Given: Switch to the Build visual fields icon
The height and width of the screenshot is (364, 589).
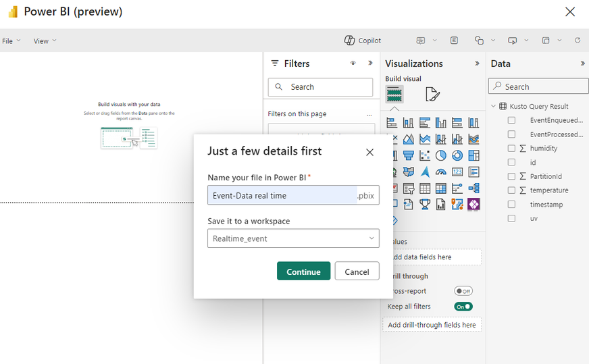Looking at the screenshot, I should [394, 94].
